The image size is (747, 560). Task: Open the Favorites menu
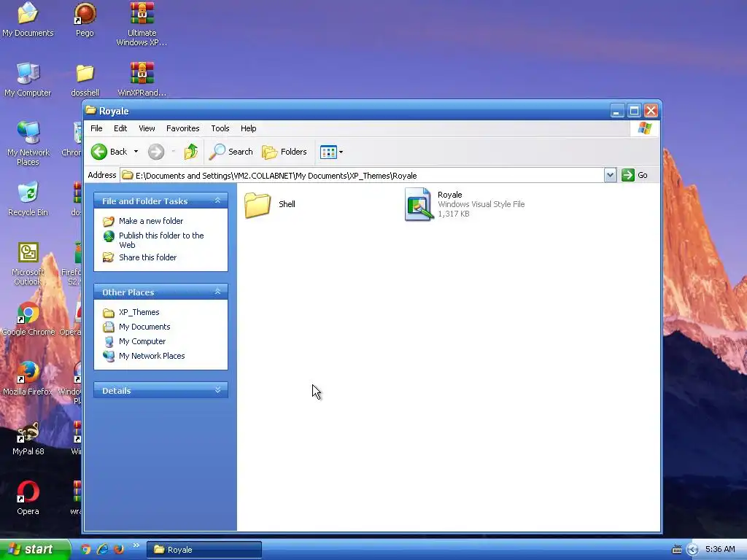point(183,128)
